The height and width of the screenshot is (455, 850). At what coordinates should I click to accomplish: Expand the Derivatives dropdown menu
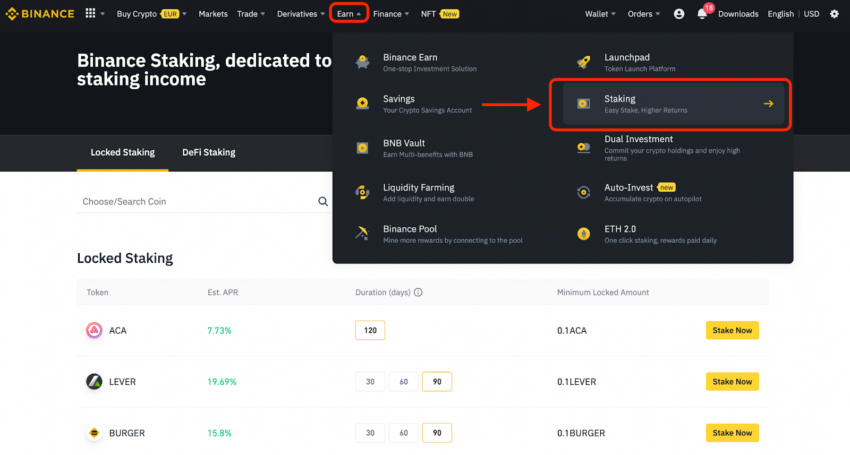pyautogui.click(x=301, y=14)
